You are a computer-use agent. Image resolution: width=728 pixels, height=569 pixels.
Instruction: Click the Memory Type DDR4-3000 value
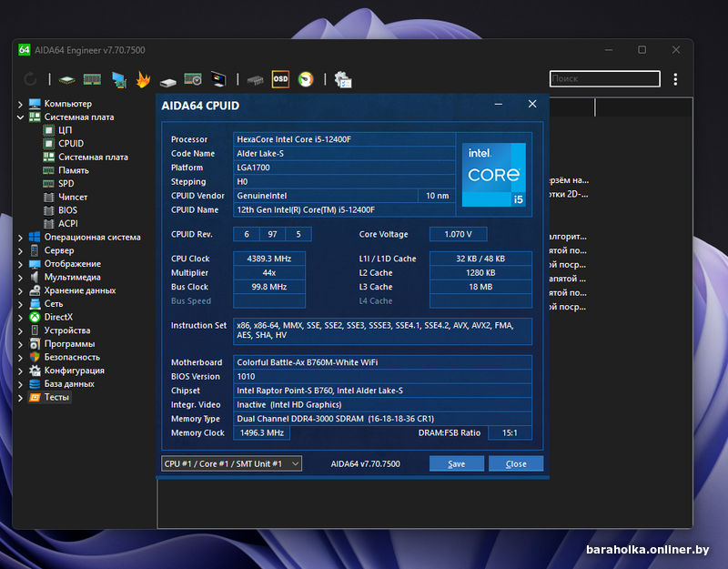[x=382, y=419]
